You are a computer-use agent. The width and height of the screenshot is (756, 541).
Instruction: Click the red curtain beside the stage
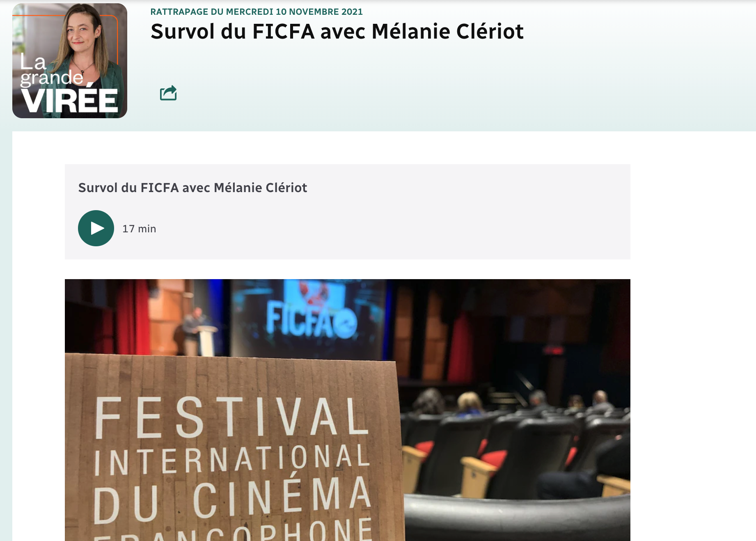(x=133, y=316)
